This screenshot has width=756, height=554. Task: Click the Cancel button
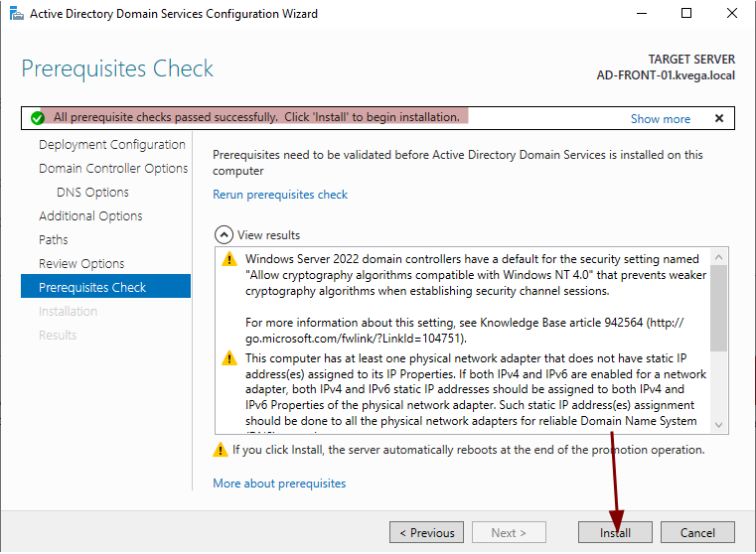click(697, 532)
